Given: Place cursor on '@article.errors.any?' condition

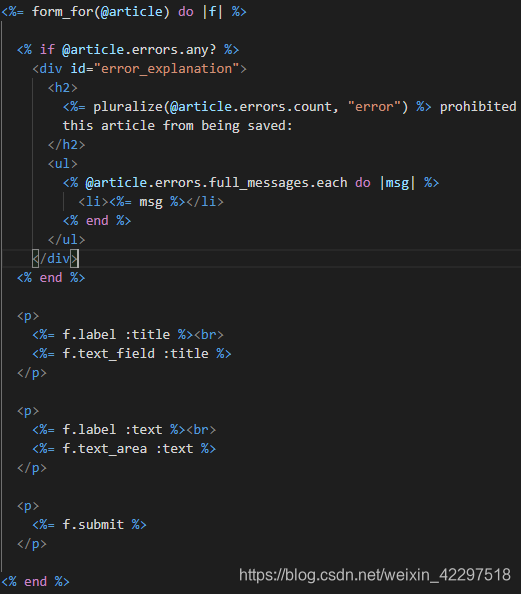Looking at the screenshot, I should pyautogui.click(x=139, y=50).
